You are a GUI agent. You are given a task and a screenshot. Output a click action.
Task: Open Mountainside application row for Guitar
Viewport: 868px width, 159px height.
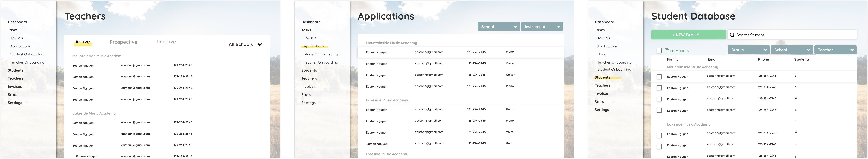(461, 75)
